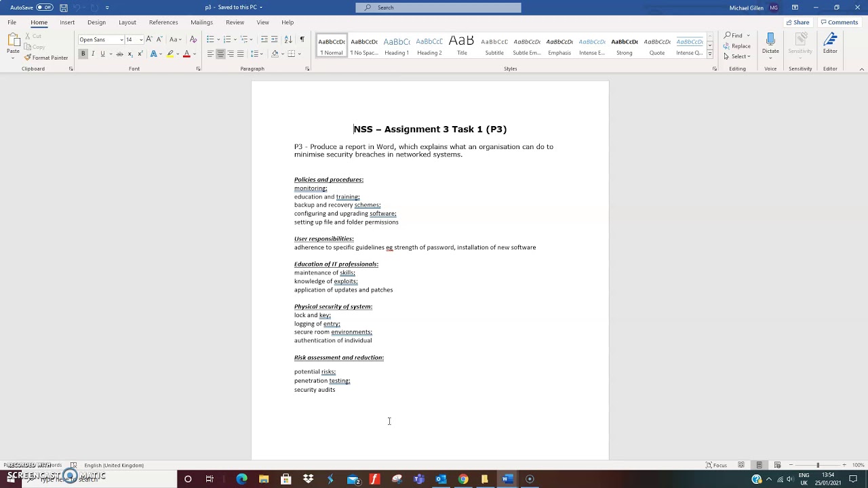Open Web Layout view in status bar
The image size is (868, 488).
tap(777, 465)
